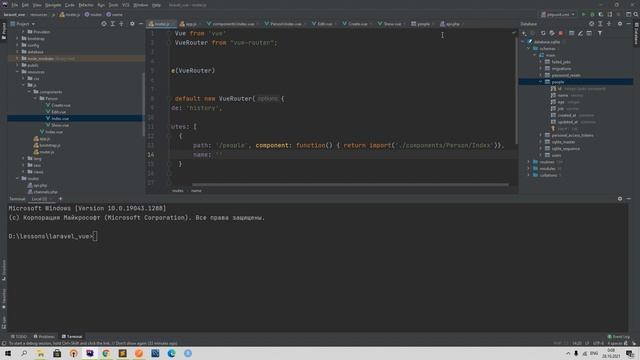Collapse the people table in Database tree
Screen dimensions: 640x360
tap(541, 82)
